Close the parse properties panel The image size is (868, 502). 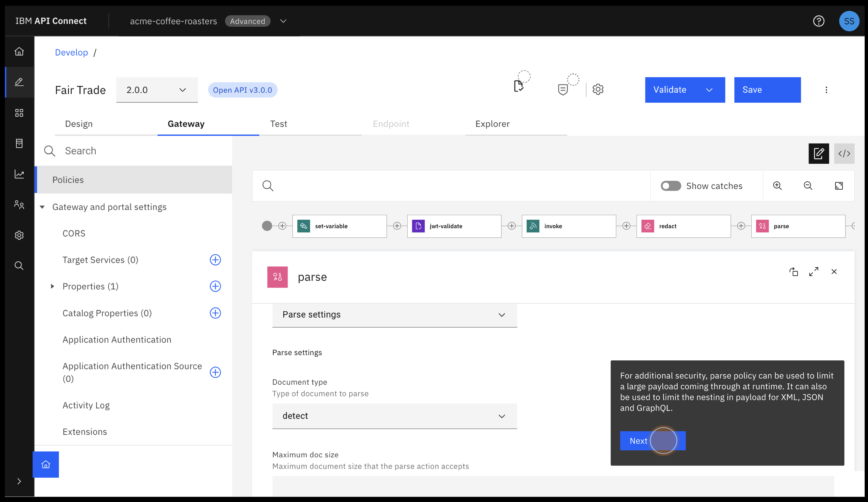click(x=834, y=272)
